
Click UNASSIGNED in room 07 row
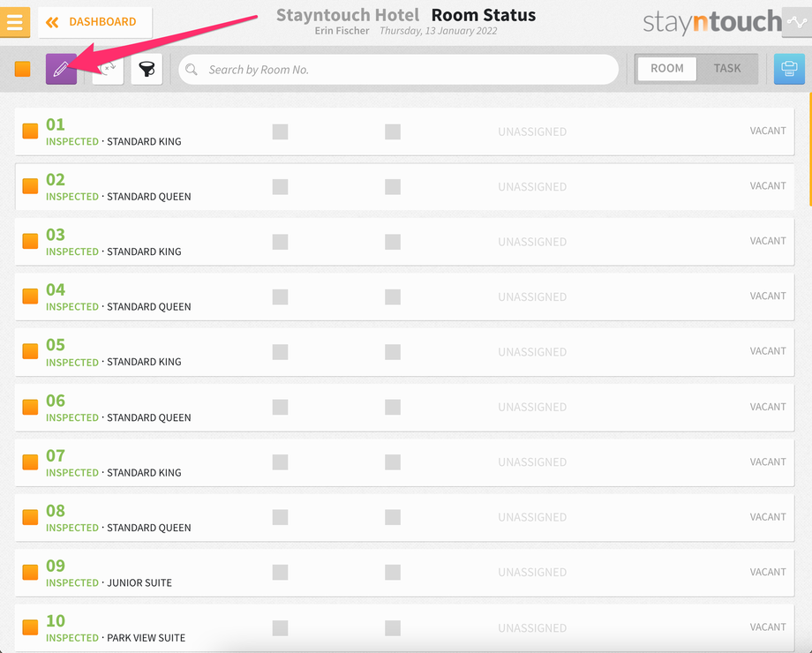(532, 462)
